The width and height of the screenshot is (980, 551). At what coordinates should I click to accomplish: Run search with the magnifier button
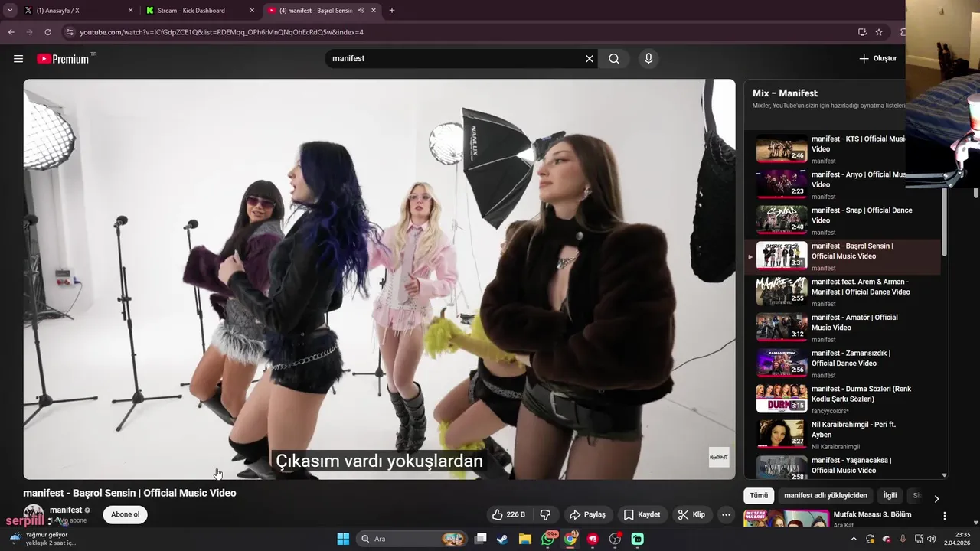614,58
